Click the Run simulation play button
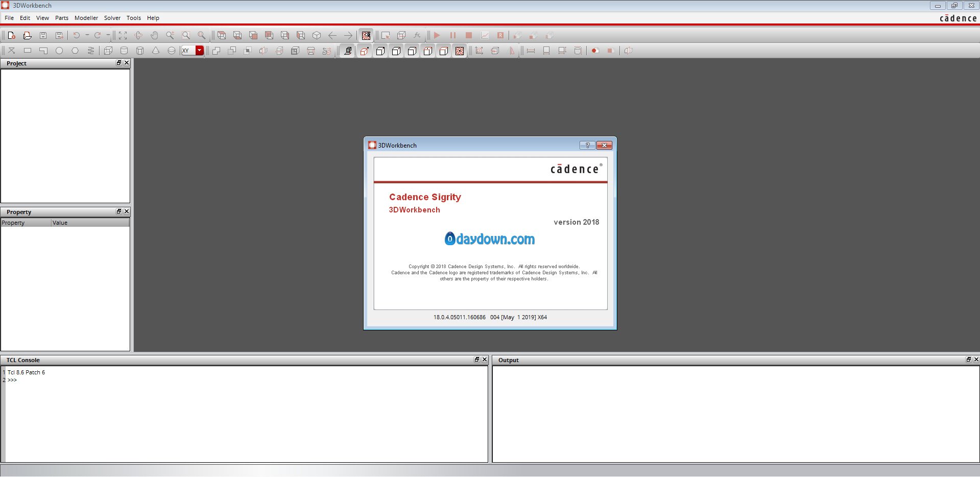The height and width of the screenshot is (477, 980). [x=437, y=35]
